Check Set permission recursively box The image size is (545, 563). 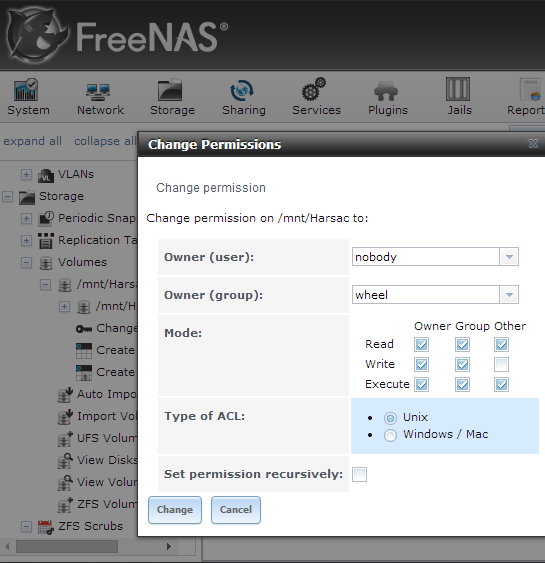pos(359,474)
